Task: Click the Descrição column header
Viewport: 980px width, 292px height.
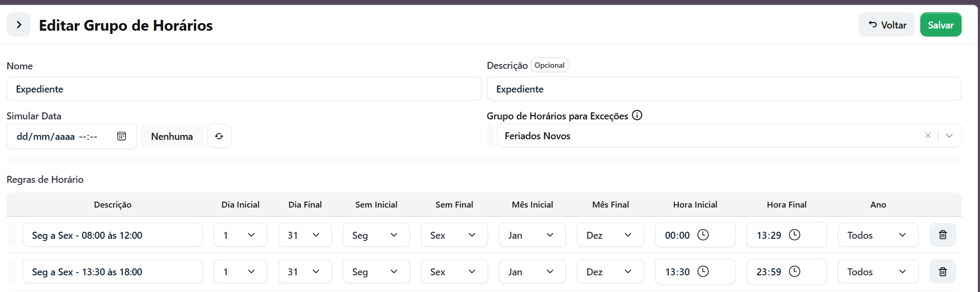Action: (x=112, y=205)
